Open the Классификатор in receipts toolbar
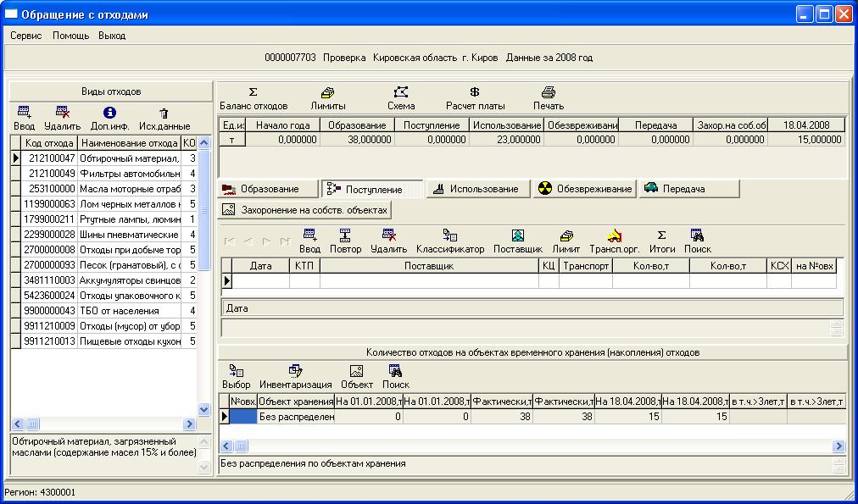858x504 pixels. (x=450, y=241)
